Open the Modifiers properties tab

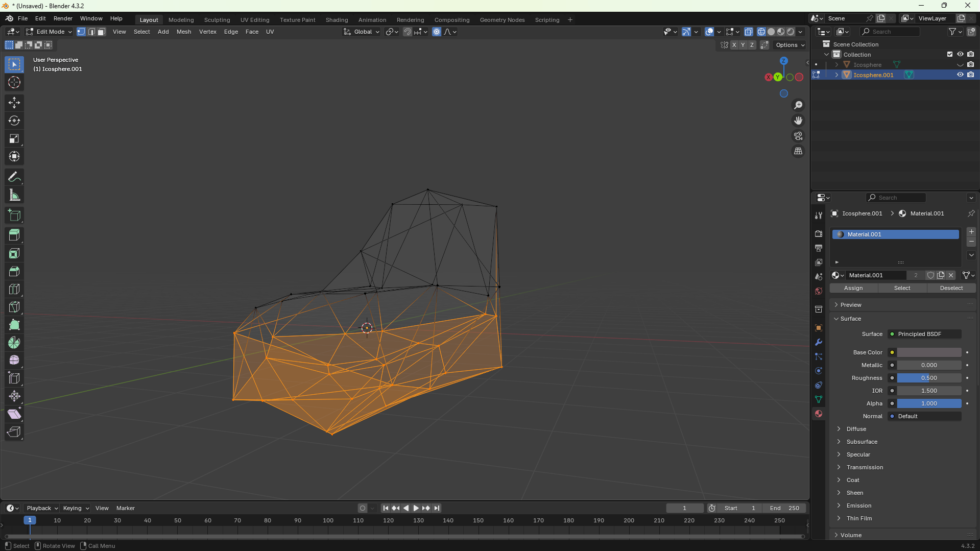819,343
